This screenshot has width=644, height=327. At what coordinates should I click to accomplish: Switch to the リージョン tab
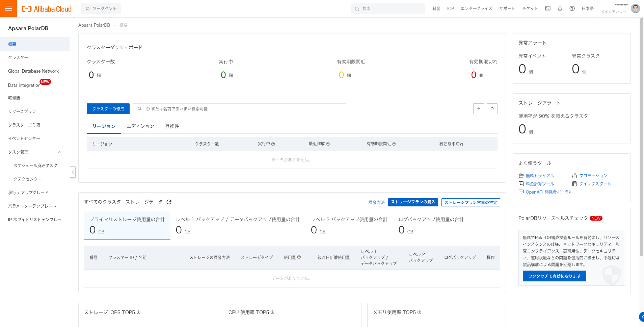click(x=104, y=126)
